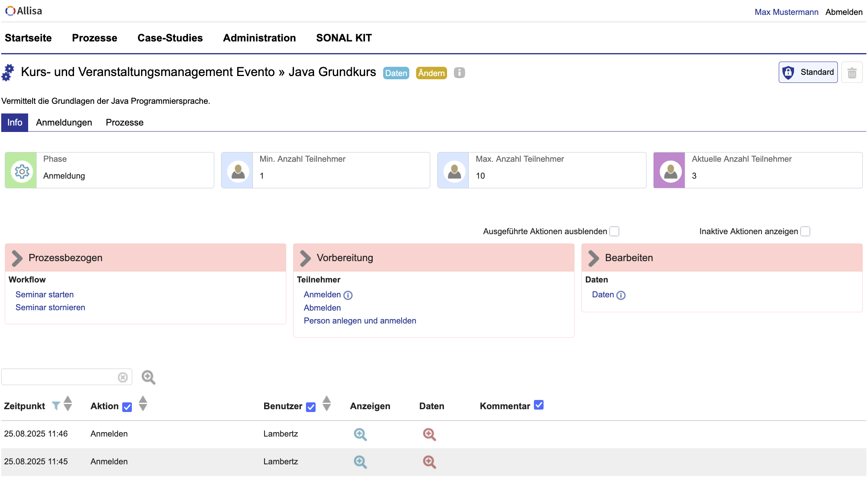Image resolution: width=868 pixels, height=478 pixels.
Task: Click the info icon next to Daten link
Action: click(621, 295)
